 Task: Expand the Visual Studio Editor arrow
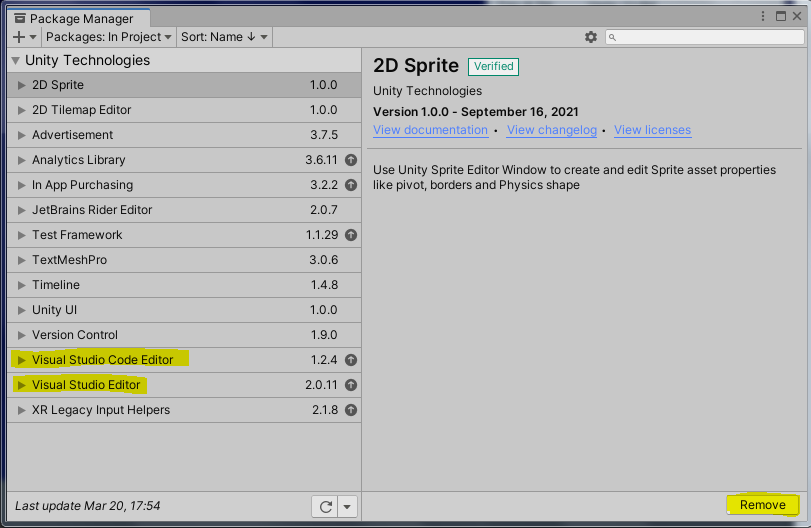coord(21,385)
